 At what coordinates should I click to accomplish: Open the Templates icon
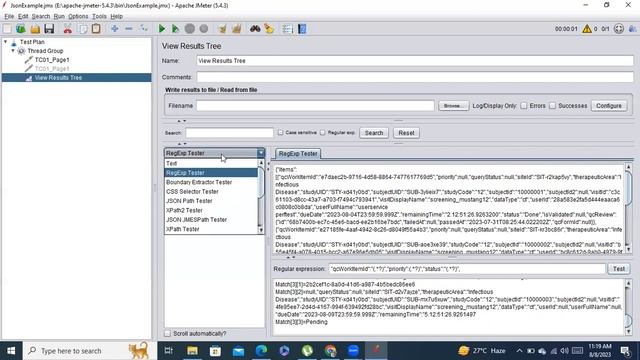point(21,29)
